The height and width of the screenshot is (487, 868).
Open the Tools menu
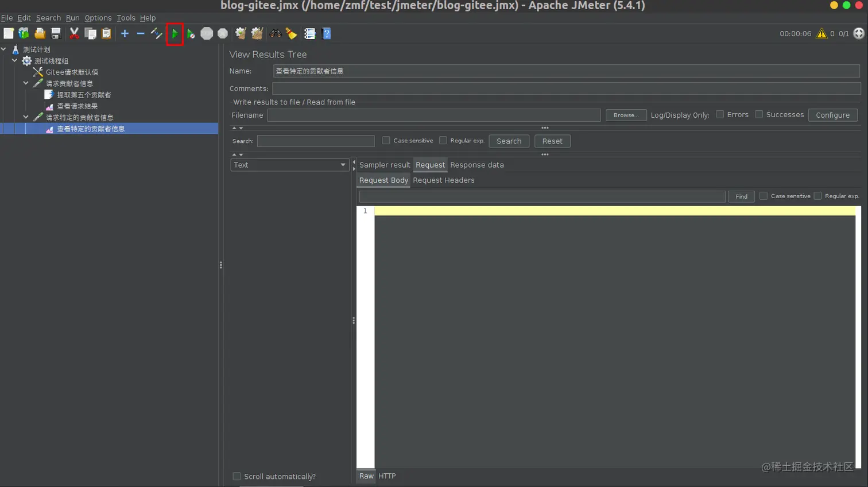click(x=126, y=18)
